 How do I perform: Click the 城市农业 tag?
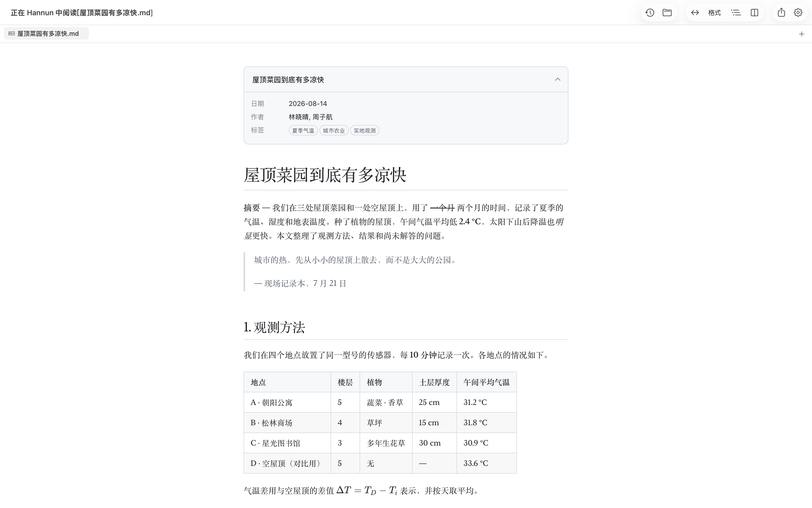[334, 130]
